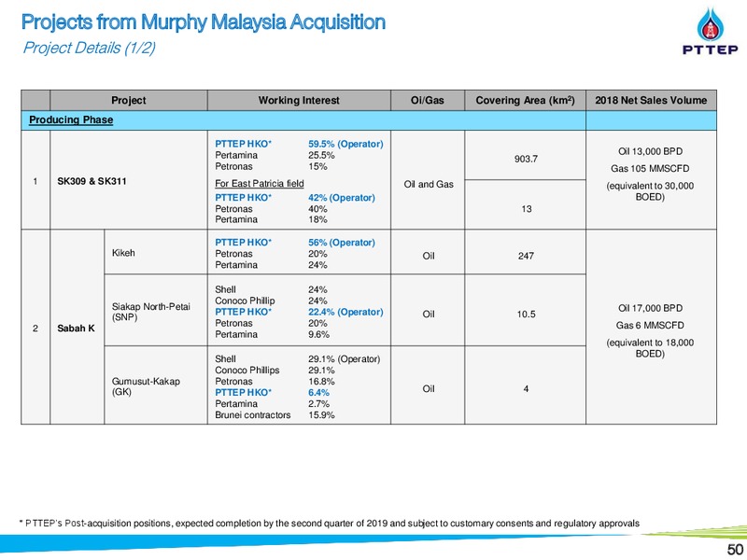Select the 'Sabah K' project cell
Screen dimensions: 747x560
click(x=76, y=329)
